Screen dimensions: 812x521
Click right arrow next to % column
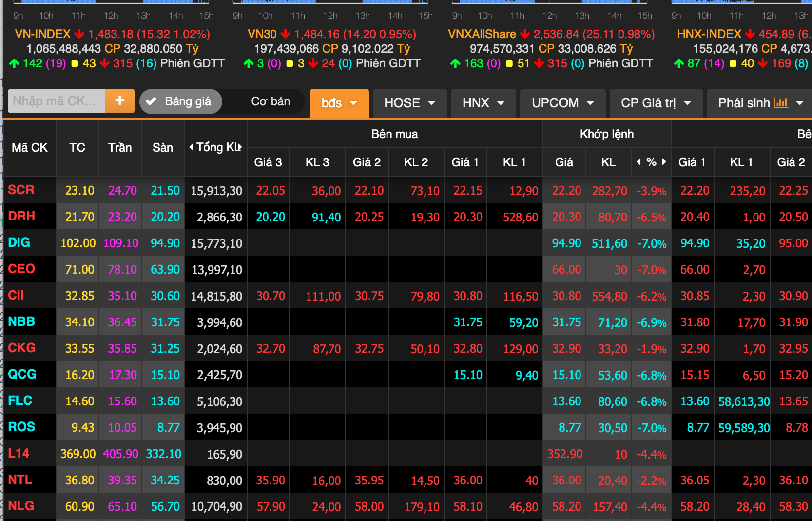pos(664,162)
